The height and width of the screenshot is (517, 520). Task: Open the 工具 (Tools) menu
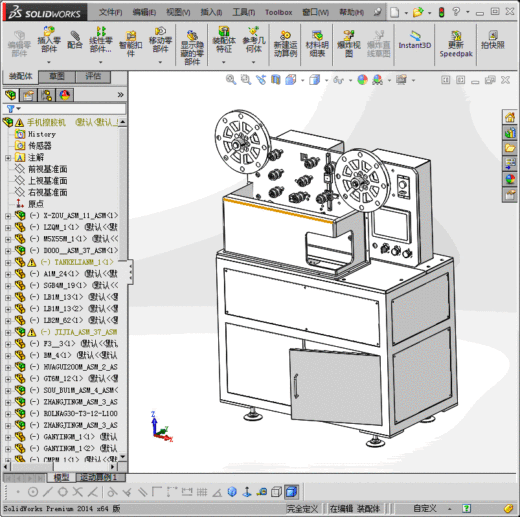coord(244,12)
